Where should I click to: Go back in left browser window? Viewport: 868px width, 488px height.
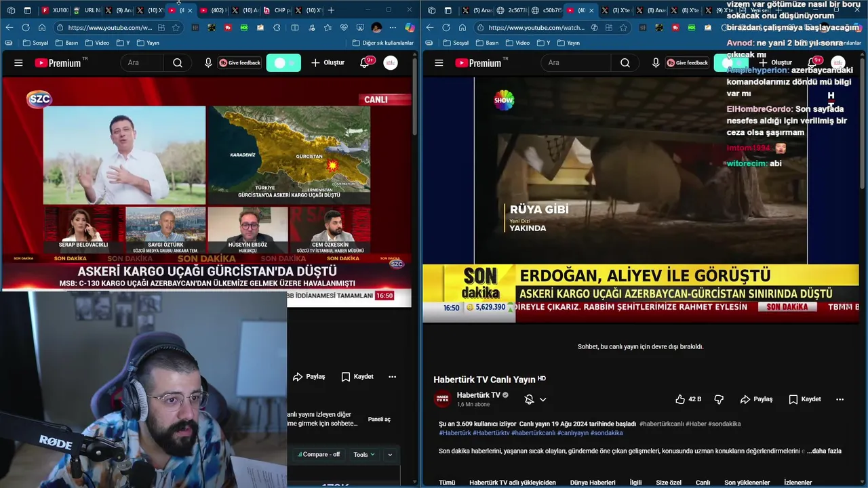9,28
